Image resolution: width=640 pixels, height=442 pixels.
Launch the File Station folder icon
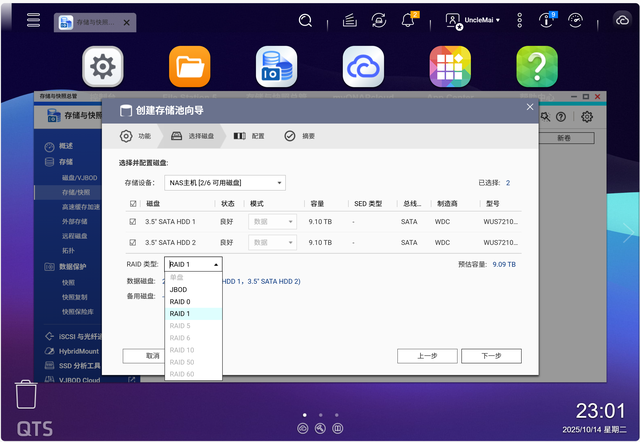coord(189,67)
